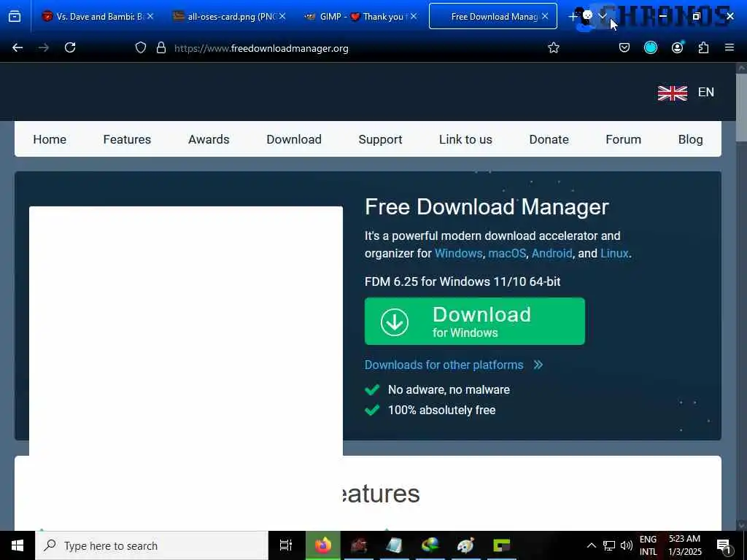747x560 pixels.
Task: Click the No adware, no malware text
Action: click(449, 389)
